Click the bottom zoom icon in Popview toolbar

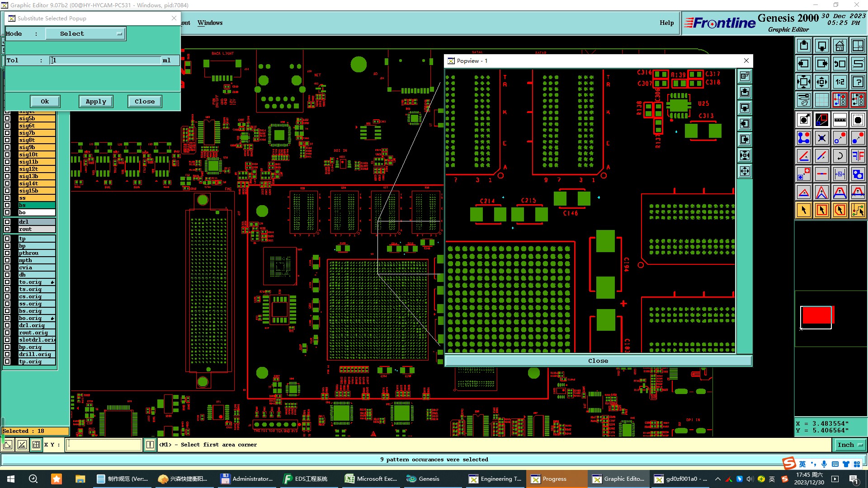click(745, 171)
